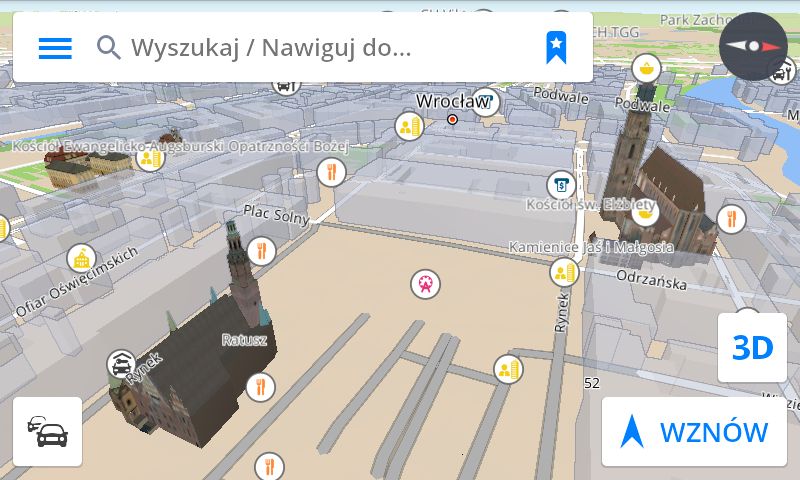Tap the vertical Rynek street label
800x480 pixels.
pos(561,313)
